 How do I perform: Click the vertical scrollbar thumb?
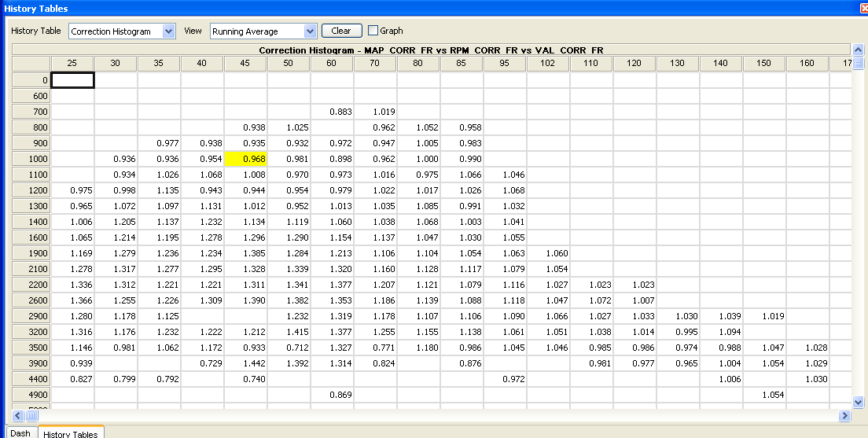[x=858, y=63]
